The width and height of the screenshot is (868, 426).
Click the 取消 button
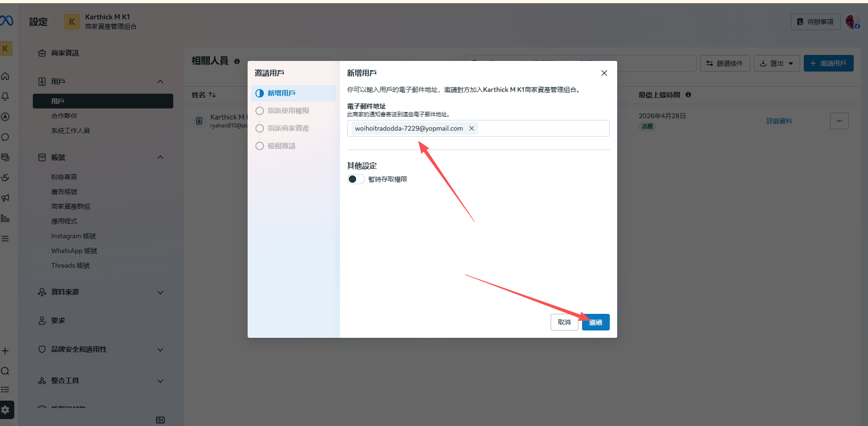coord(564,322)
